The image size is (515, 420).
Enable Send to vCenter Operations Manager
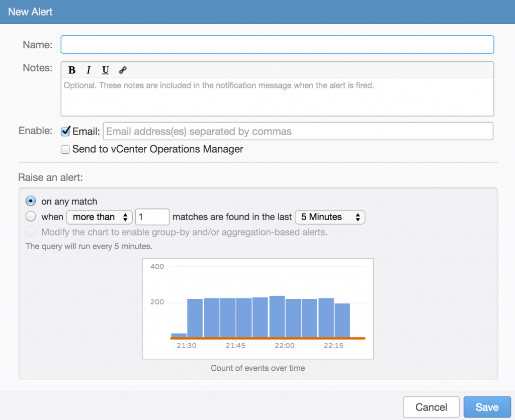65,149
